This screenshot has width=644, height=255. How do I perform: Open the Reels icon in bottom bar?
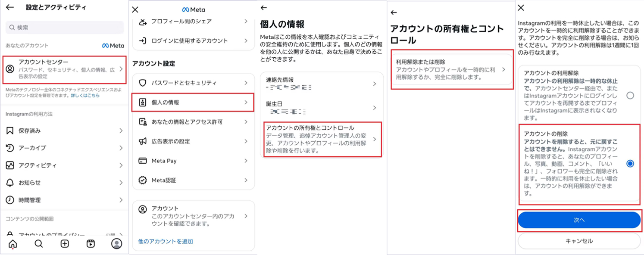point(91,244)
